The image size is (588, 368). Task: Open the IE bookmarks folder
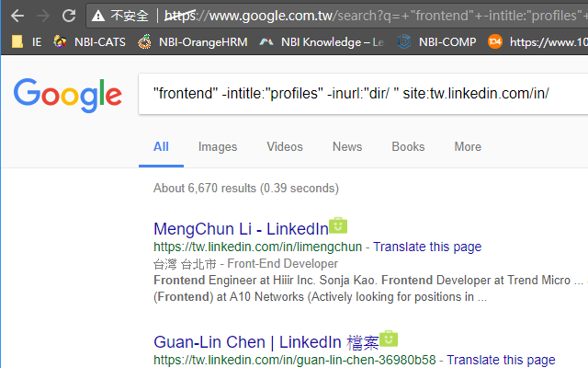click(27, 41)
